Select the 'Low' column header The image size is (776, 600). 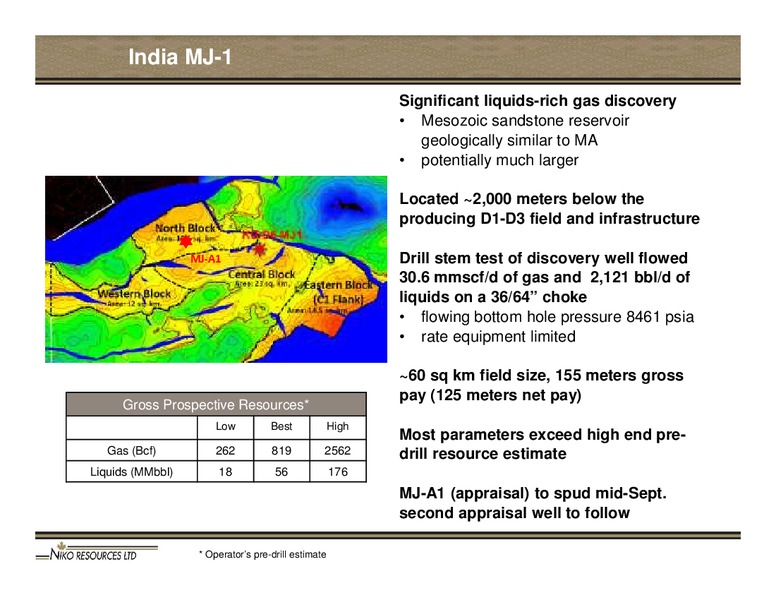(225, 426)
